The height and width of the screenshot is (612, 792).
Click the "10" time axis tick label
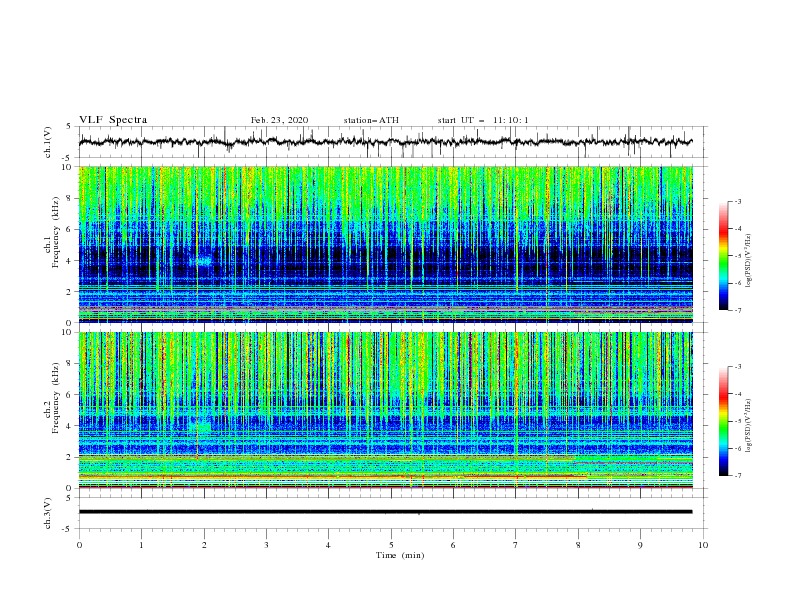point(703,545)
